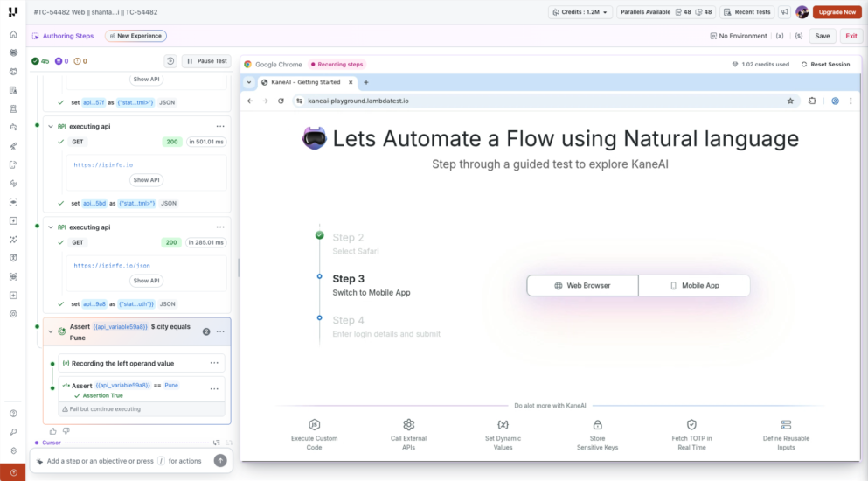Viewport: 868px width, 481px height.
Task: Open three-dot menu of Assert $.city header
Action: (220, 331)
